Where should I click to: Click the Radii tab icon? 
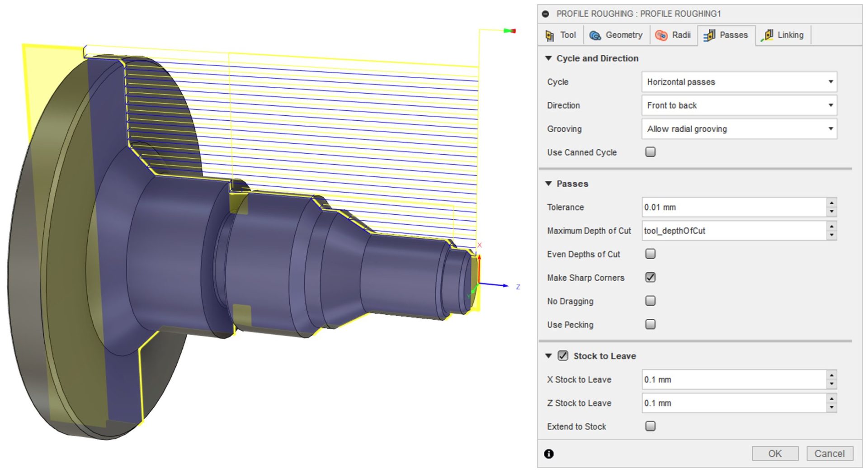(661, 35)
